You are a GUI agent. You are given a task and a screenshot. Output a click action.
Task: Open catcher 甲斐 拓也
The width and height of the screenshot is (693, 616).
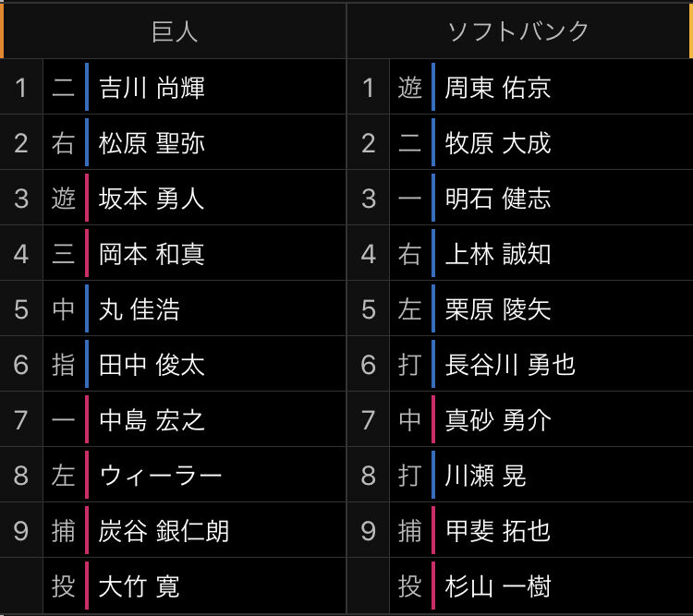[x=498, y=531]
